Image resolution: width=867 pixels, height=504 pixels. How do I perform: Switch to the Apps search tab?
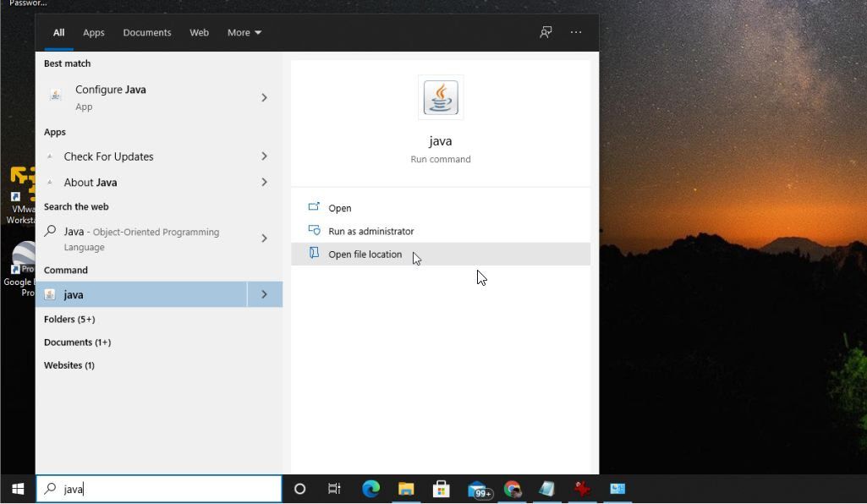pyautogui.click(x=94, y=33)
